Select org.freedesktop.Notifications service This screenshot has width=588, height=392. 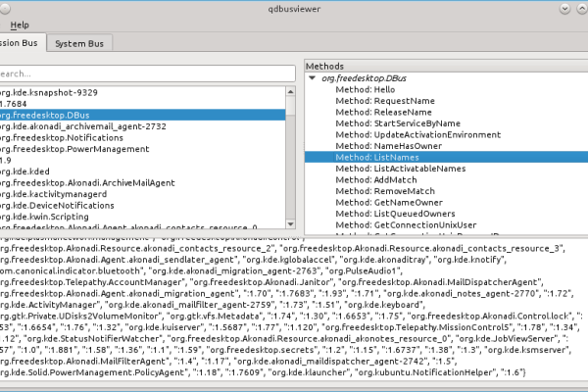(x=142, y=137)
